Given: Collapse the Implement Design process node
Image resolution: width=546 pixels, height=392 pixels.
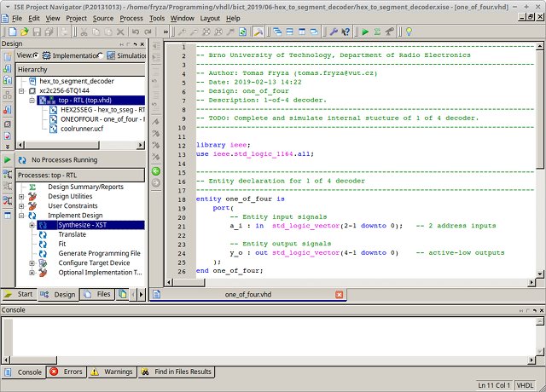Looking at the screenshot, I should click(21, 216).
